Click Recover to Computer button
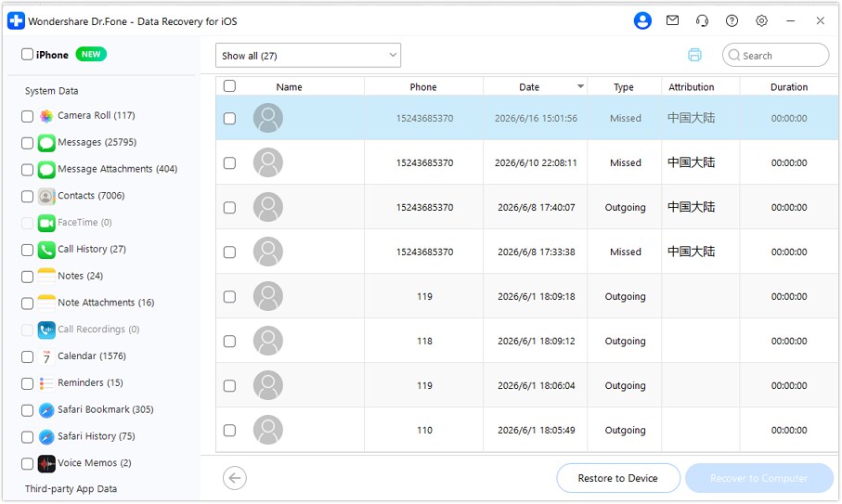Screen dimensions: 842x504 click(758, 478)
